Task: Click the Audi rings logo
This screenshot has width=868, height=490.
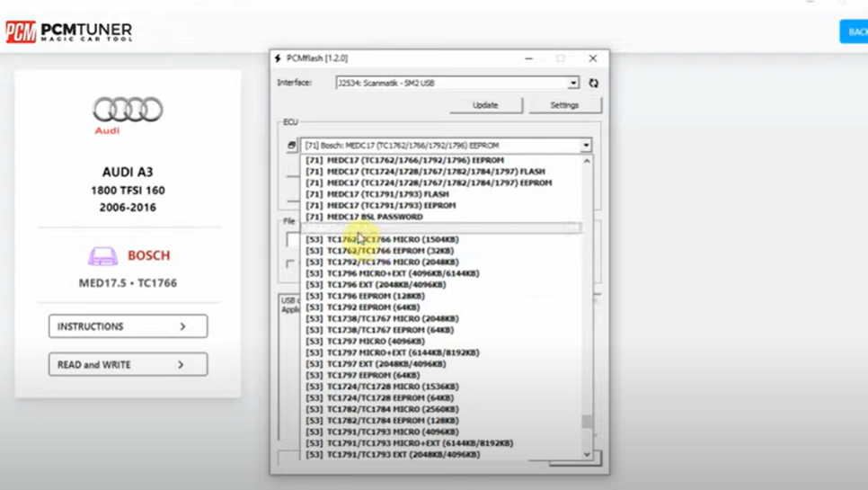Action: click(x=128, y=111)
